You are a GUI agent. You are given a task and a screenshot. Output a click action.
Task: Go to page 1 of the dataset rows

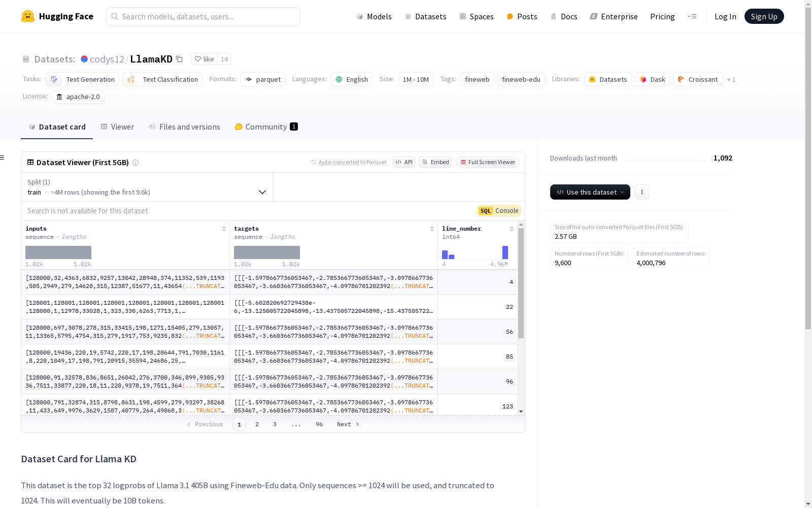tap(239, 424)
